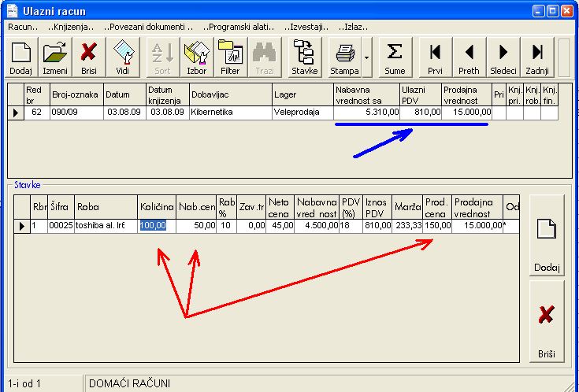Click the Filter toolbar icon
Screen dimensions: 579x392
[230, 57]
